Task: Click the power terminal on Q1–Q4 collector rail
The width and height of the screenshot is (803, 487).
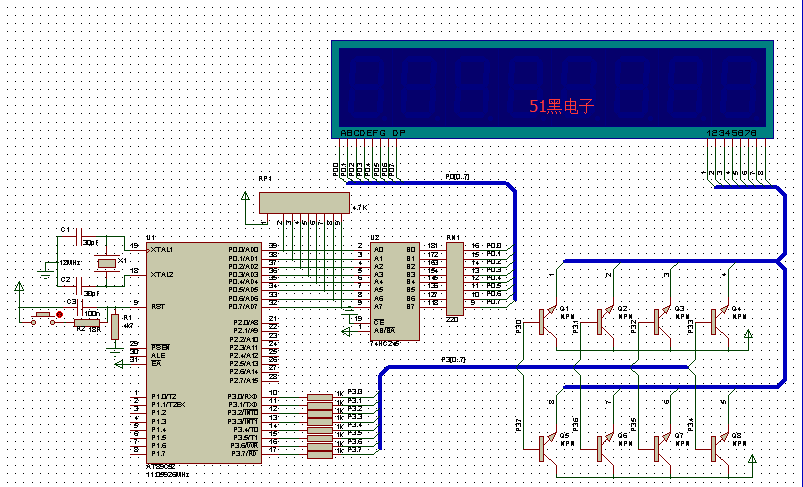Action: point(748,335)
